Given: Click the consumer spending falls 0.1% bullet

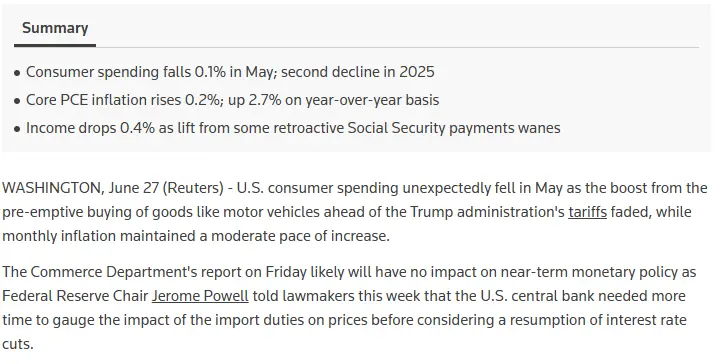Looking at the screenshot, I should coord(230,72).
